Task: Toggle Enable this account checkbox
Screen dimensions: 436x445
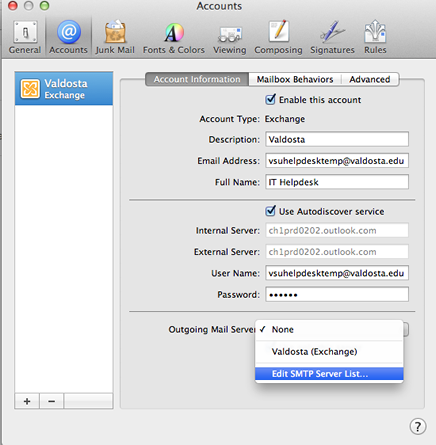Action: [271, 99]
